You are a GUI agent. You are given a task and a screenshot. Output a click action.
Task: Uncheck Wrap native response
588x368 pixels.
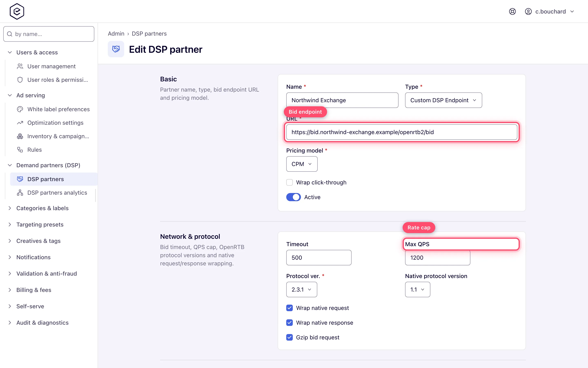pyautogui.click(x=289, y=323)
